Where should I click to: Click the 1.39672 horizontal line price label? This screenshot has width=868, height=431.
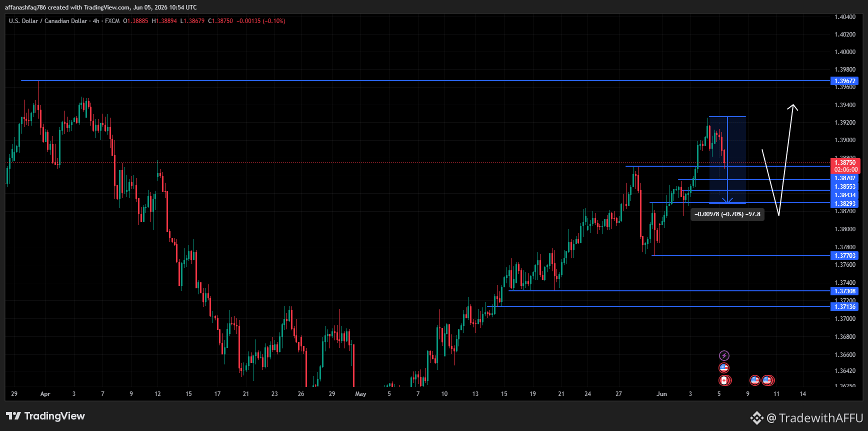[x=844, y=81]
